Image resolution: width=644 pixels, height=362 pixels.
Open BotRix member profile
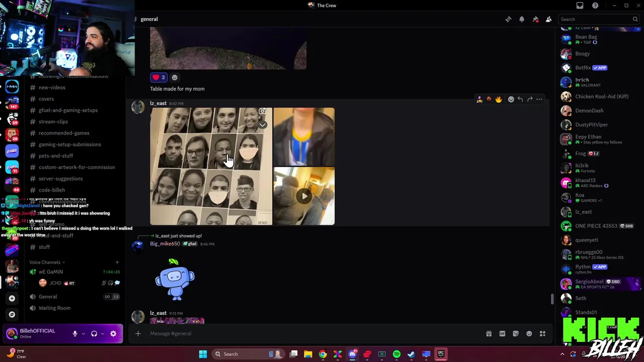point(599,68)
